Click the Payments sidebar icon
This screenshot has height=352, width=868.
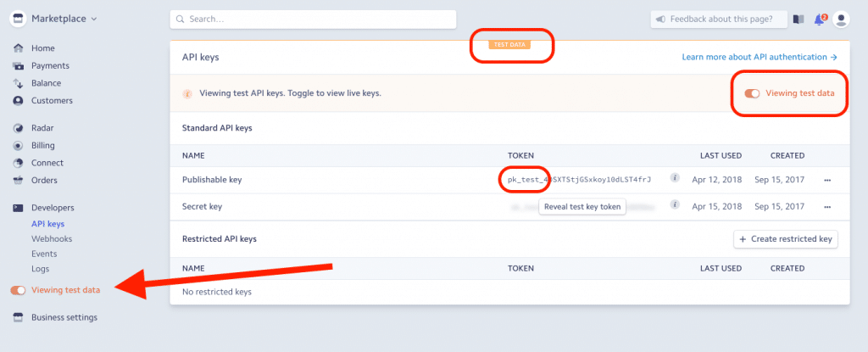(x=19, y=66)
